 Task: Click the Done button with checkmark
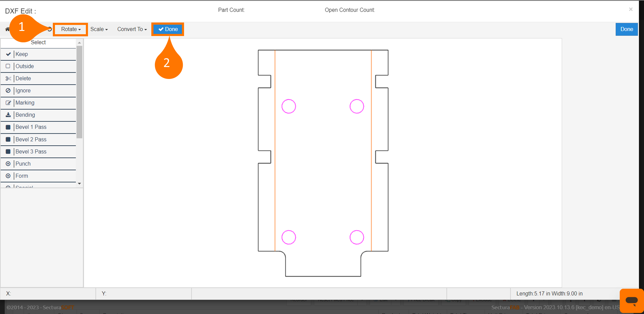click(x=168, y=29)
